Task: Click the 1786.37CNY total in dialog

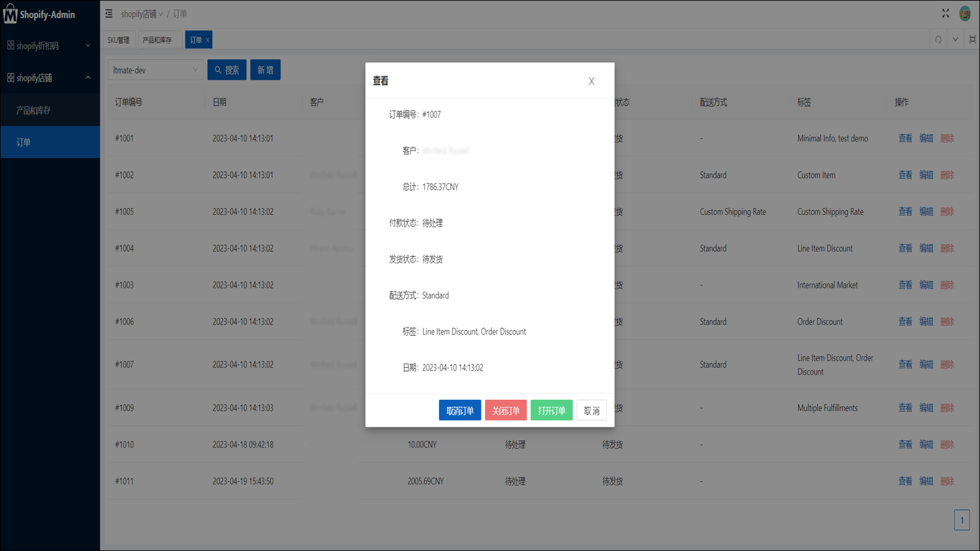Action: (x=440, y=187)
